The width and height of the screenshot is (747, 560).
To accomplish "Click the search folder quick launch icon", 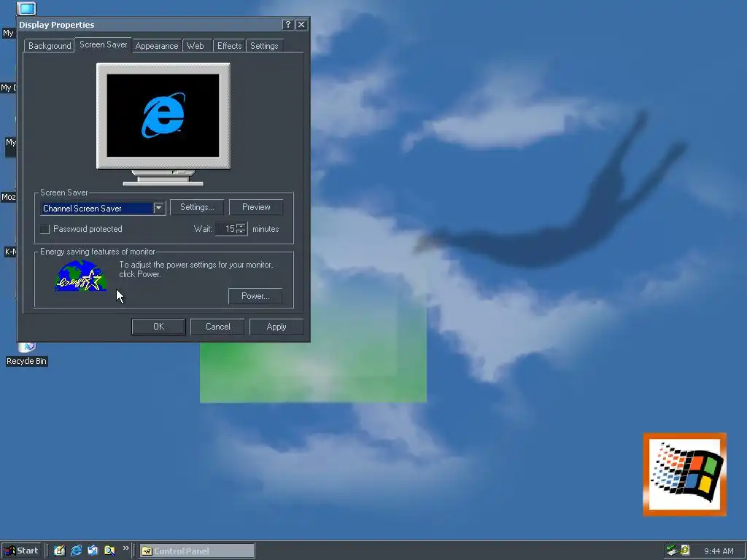I will pyautogui.click(x=109, y=551).
